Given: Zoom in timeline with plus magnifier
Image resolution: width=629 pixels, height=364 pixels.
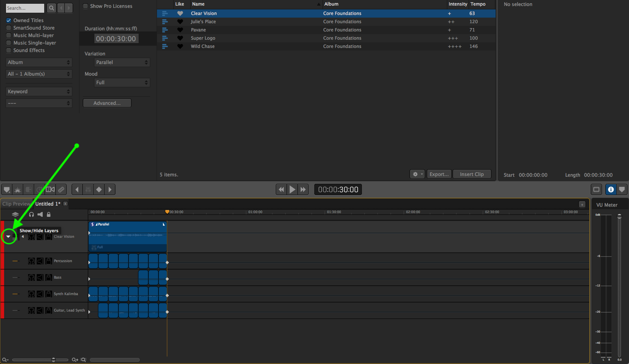Looking at the screenshot, I should [x=75, y=360].
